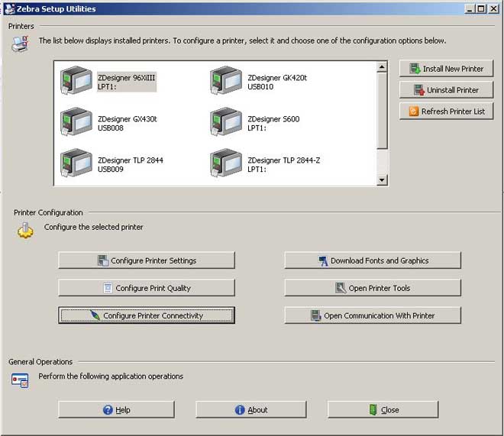Refresh the printer list
Viewport: 504px width, 436px height.
point(446,111)
